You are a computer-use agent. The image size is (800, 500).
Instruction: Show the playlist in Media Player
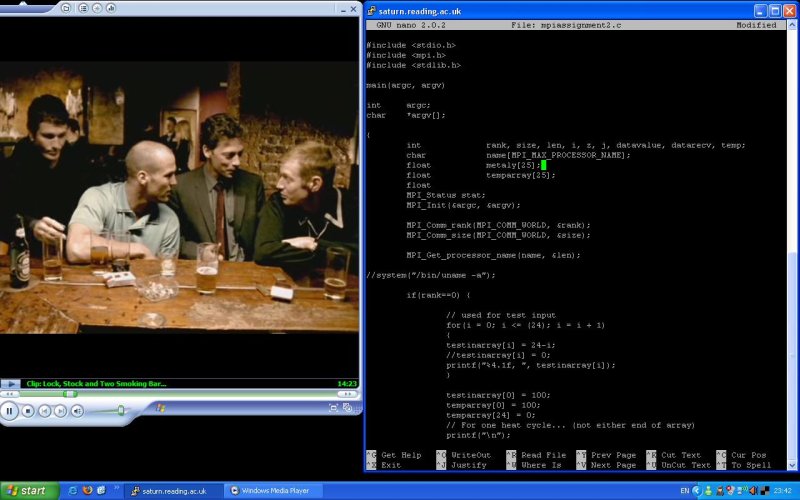tap(83, 8)
